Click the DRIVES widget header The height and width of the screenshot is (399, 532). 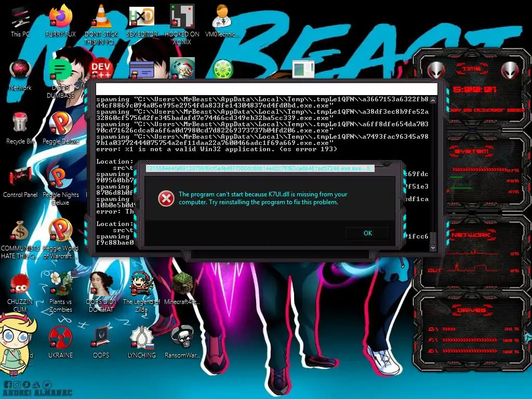[x=472, y=310]
